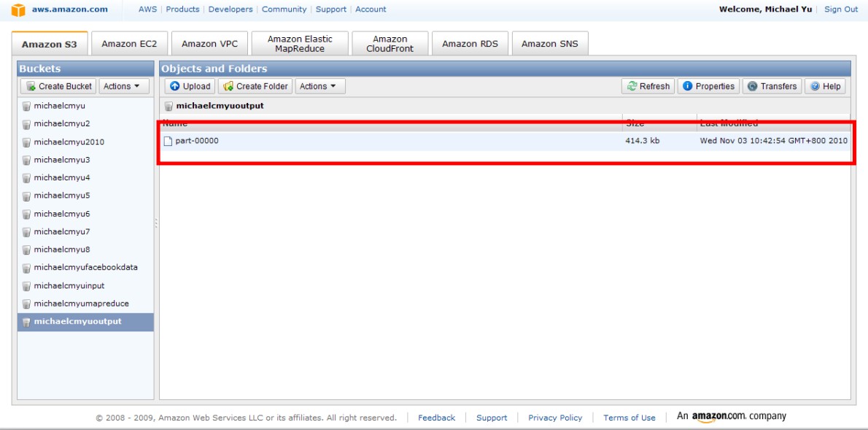Viewport: 868px width, 430px height.
Task: Click the bucket icon in the michaelcmyuoutput path header
Action: pyautogui.click(x=168, y=106)
